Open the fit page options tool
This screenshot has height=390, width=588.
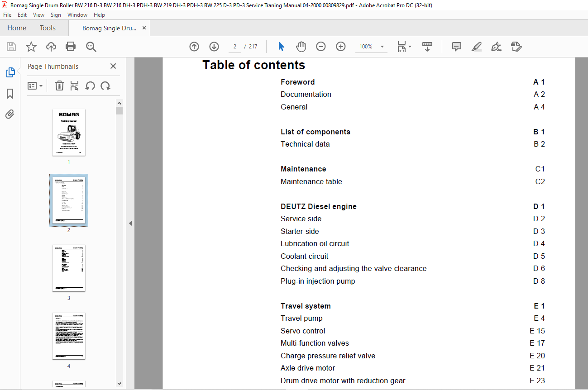[x=404, y=47]
